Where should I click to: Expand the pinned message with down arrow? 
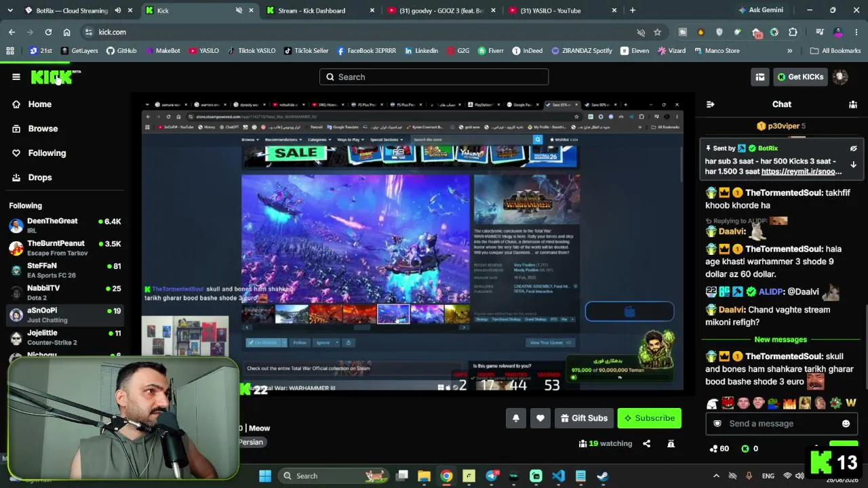[x=854, y=165]
